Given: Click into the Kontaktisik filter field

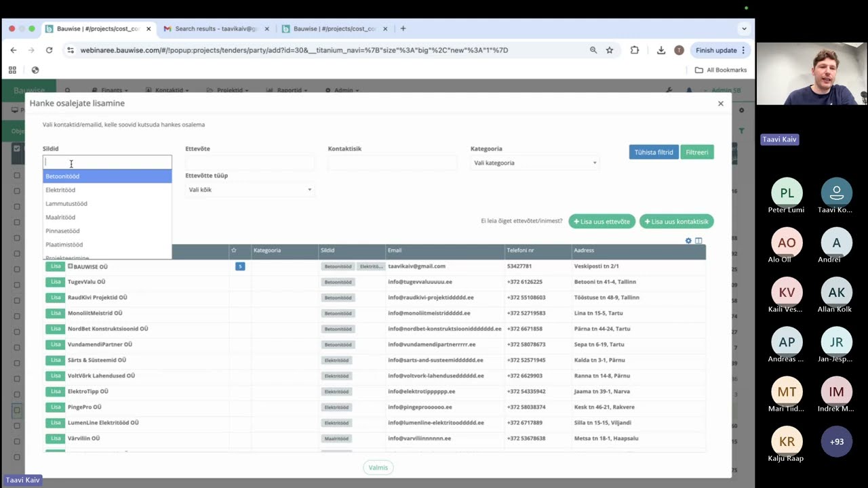Looking at the screenshot, I should (393, 163).
